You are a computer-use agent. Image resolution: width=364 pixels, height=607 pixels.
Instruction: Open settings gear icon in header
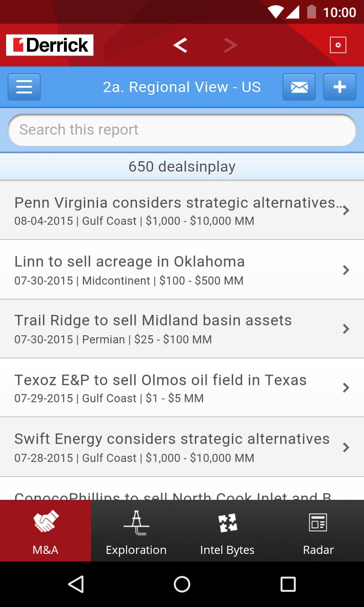pyautogui.click(x=338, y=45)
